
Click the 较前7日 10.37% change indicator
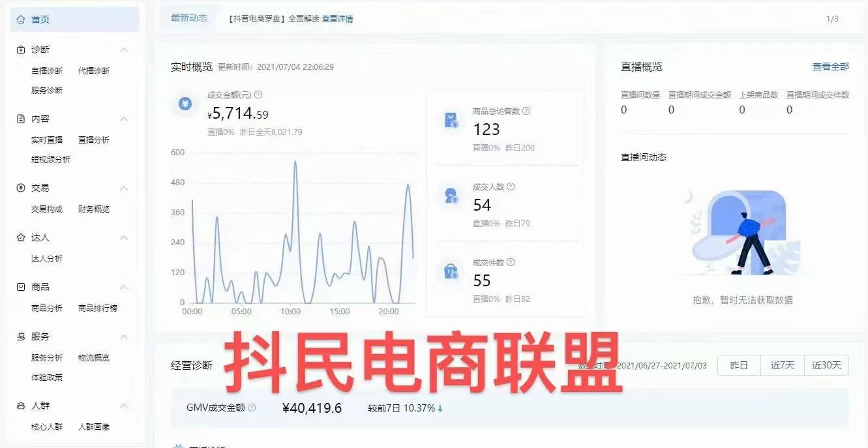(406, 408)
